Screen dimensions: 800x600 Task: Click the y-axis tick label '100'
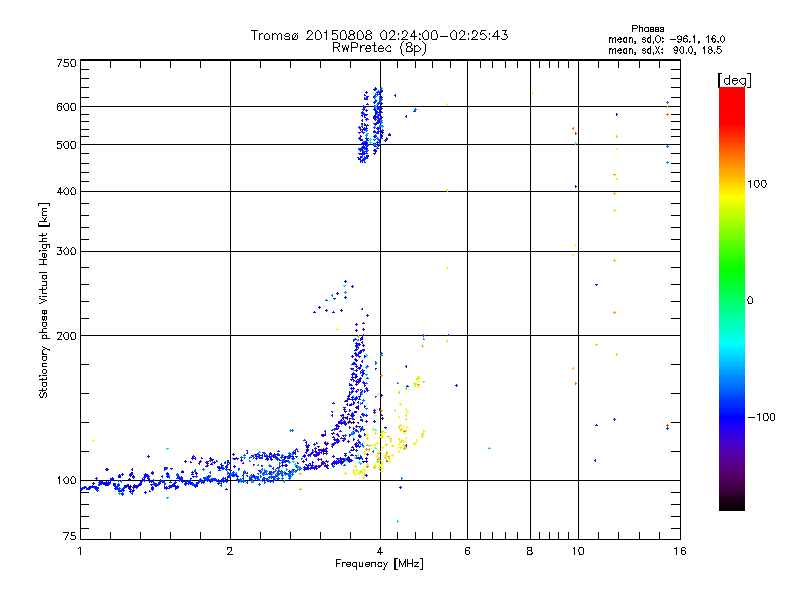pyautogui.click(x=66, y=481)
